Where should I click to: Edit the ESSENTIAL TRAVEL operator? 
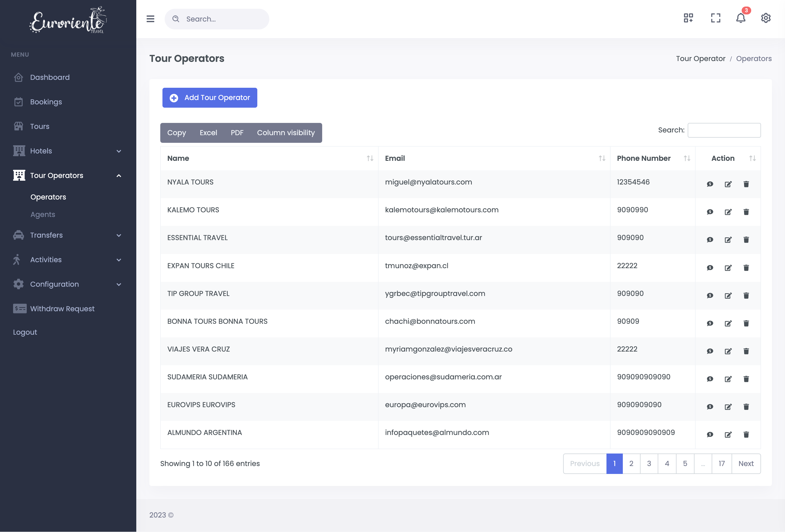tap(728, 240)
